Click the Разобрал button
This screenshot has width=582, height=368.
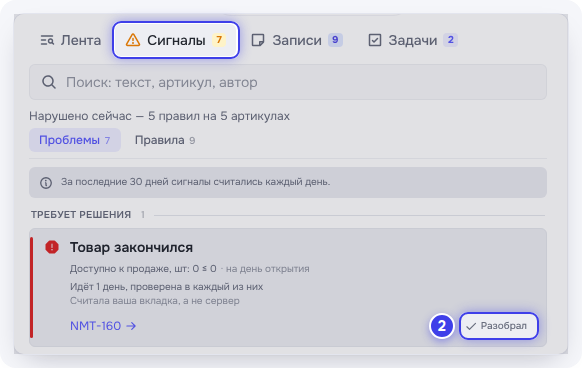pos(499,326)
